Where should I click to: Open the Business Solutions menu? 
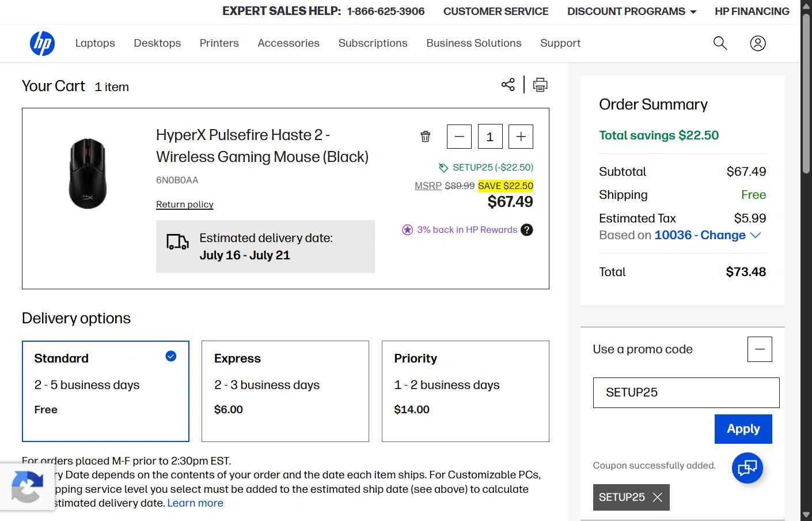click(x=474, y=43)
